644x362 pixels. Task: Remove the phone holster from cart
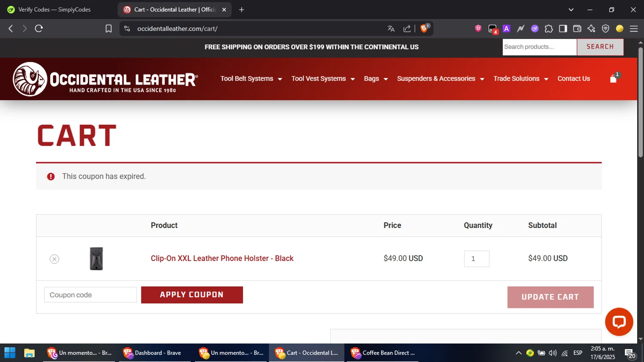pos(54,259)
